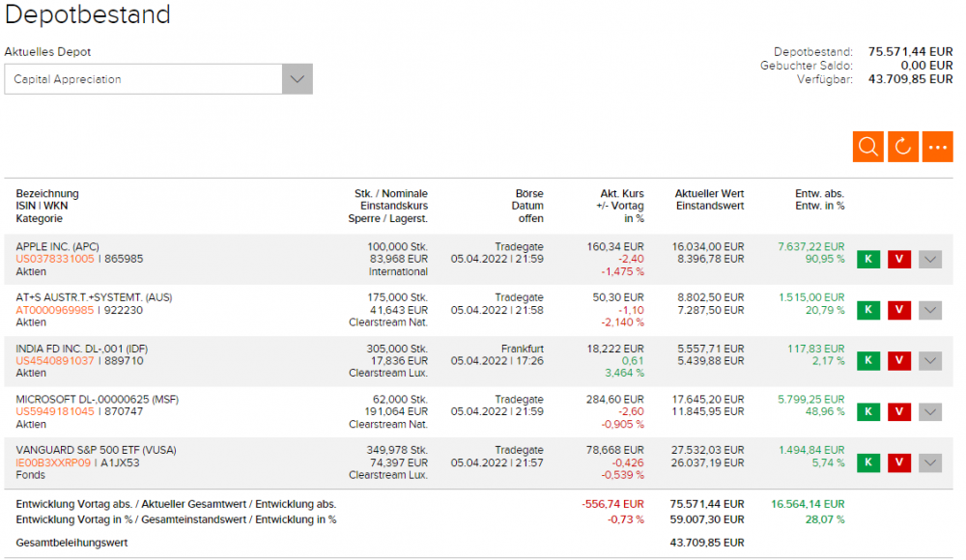
Task: Click red V sell button for Apple
Action: click(x=899, y=259)
